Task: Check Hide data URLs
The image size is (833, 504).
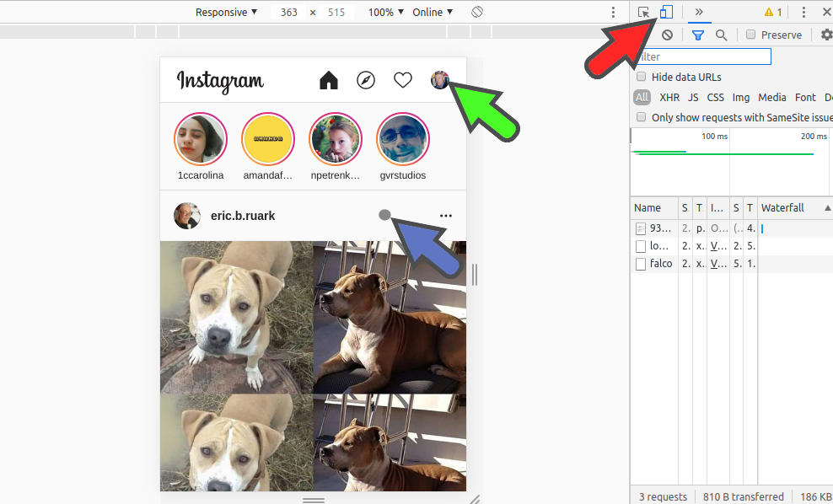Action: coord(642,77)
